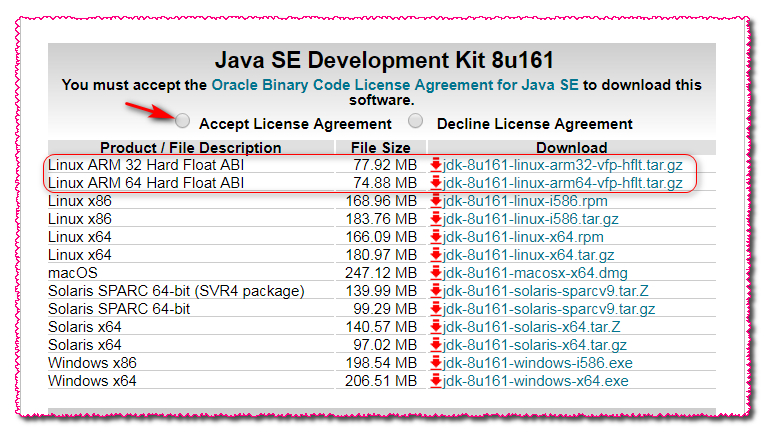Click Solaris SPARC 64-bit (SVR4 package) text
Viewport: 766px width, 432px height.
(x=176, y=291)
